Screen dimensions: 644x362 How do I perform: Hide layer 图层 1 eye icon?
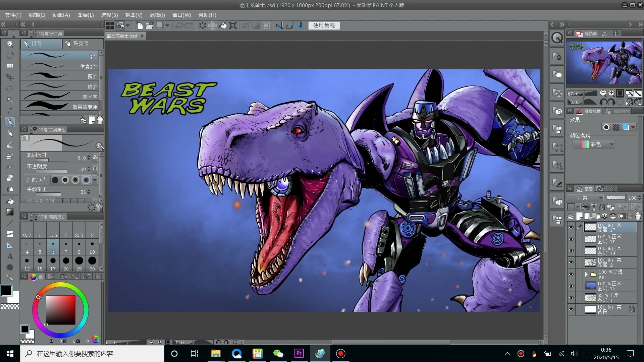pyautogui.click(x=571, y=298)
